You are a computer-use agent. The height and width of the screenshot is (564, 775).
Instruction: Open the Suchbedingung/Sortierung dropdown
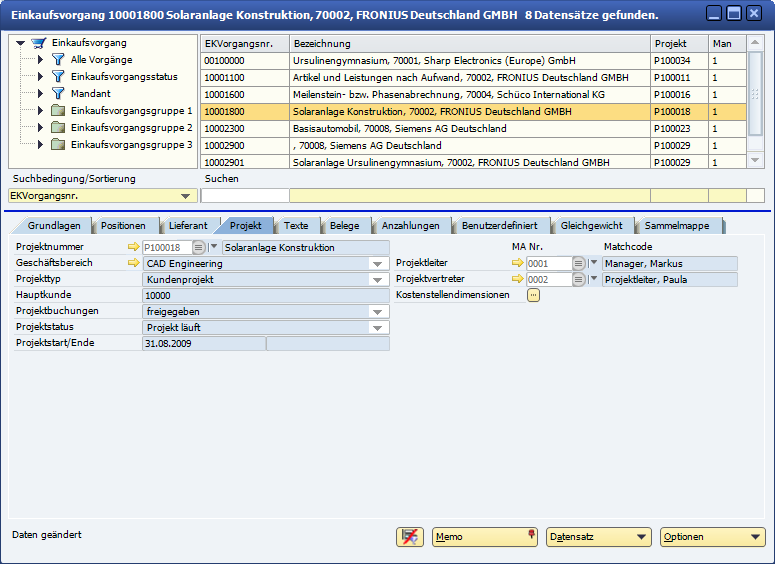coord(186,197)
